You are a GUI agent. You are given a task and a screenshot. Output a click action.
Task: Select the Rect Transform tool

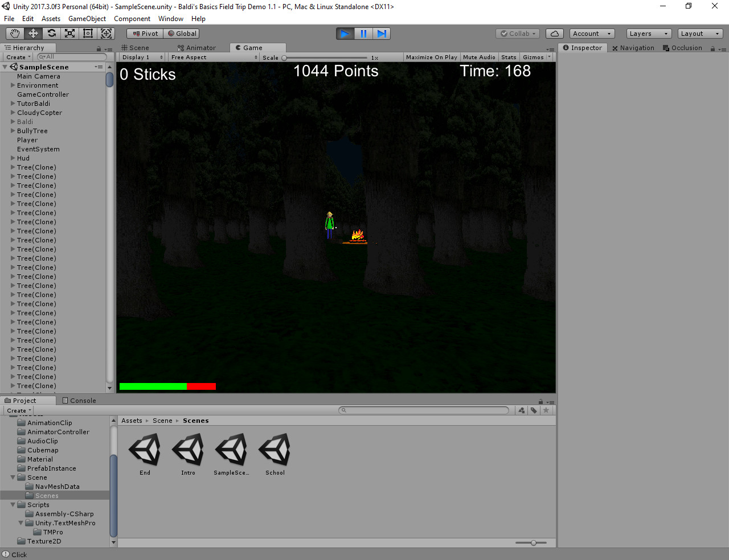click(x=88, y=33)
